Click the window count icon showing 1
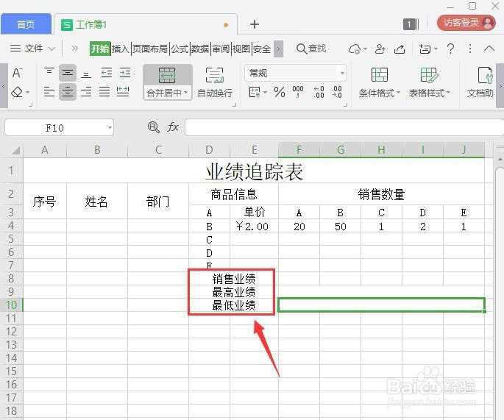The height and width of the screenshot is (420, 504). point(411,24)
